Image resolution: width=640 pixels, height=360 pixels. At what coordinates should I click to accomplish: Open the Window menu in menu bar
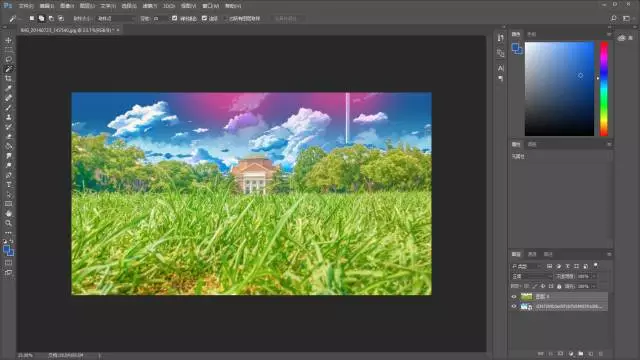point(211,6)
